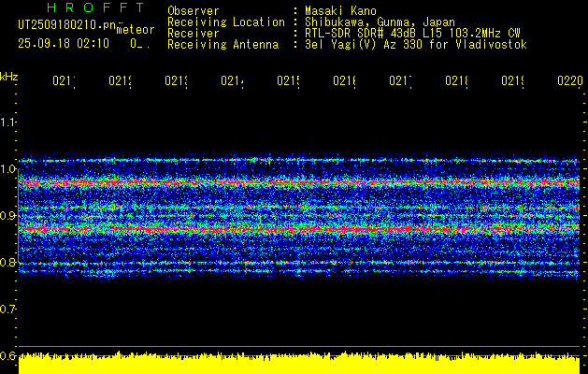Viewport: 588px width, 374px height.
Task: Click the 0.9 frequency axis label
Action: point(8,216)
